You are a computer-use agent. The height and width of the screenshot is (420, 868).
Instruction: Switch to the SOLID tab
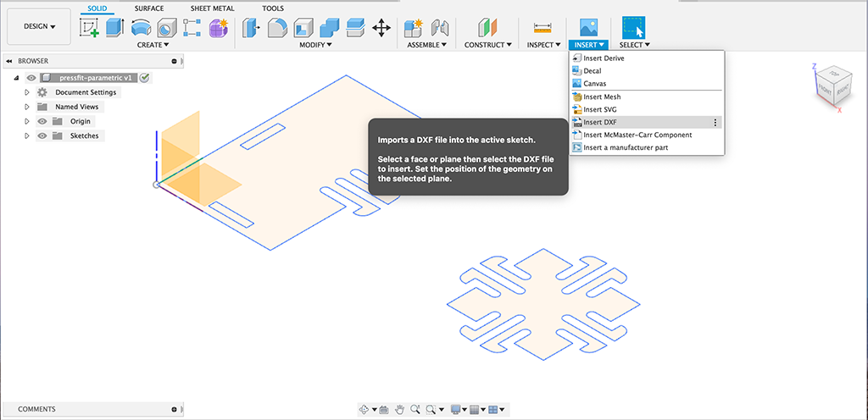click(x=97, y=8)
